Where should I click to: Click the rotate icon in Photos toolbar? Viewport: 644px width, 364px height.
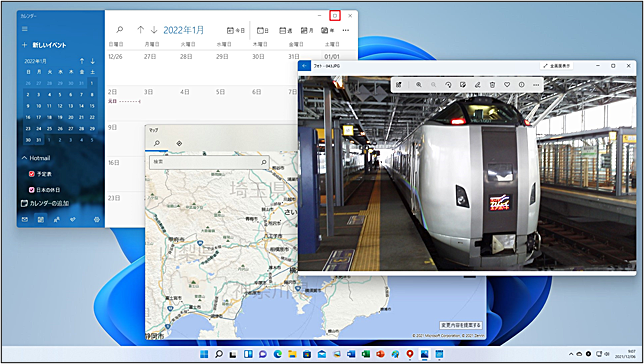[448, 85]
